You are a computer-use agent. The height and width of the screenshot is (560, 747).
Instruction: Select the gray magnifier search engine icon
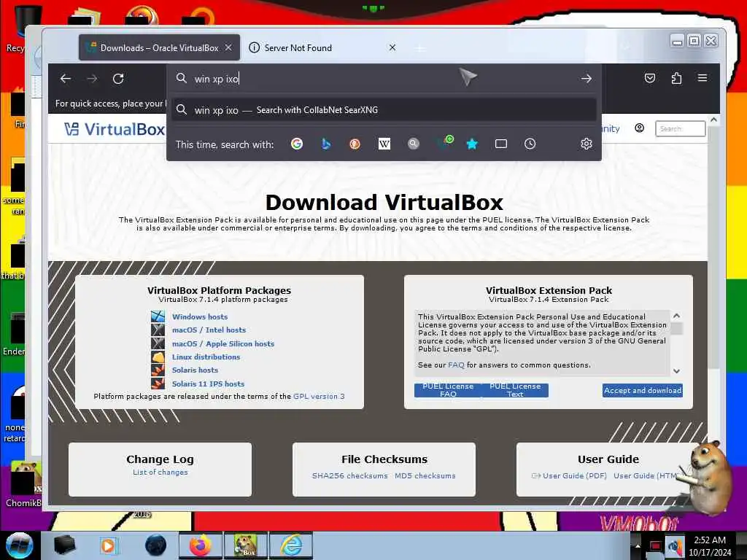[414, 144]
